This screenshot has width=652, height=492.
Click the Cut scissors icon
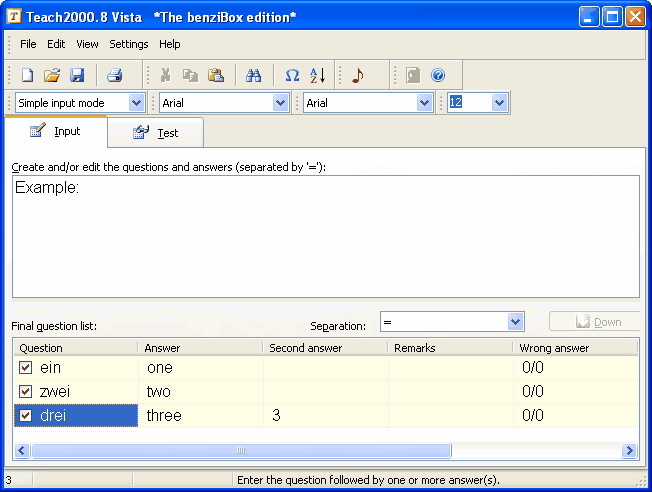pos(165,75)
